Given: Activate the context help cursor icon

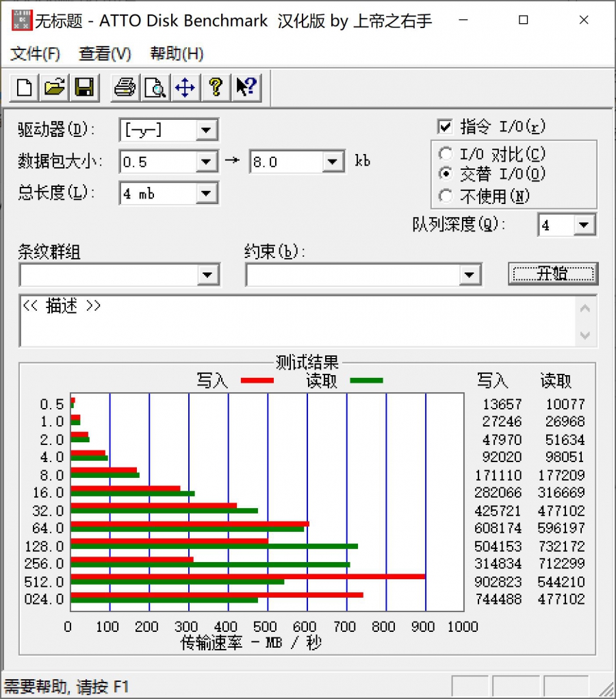Looking at the screenshot, I should tap(246, 88).
